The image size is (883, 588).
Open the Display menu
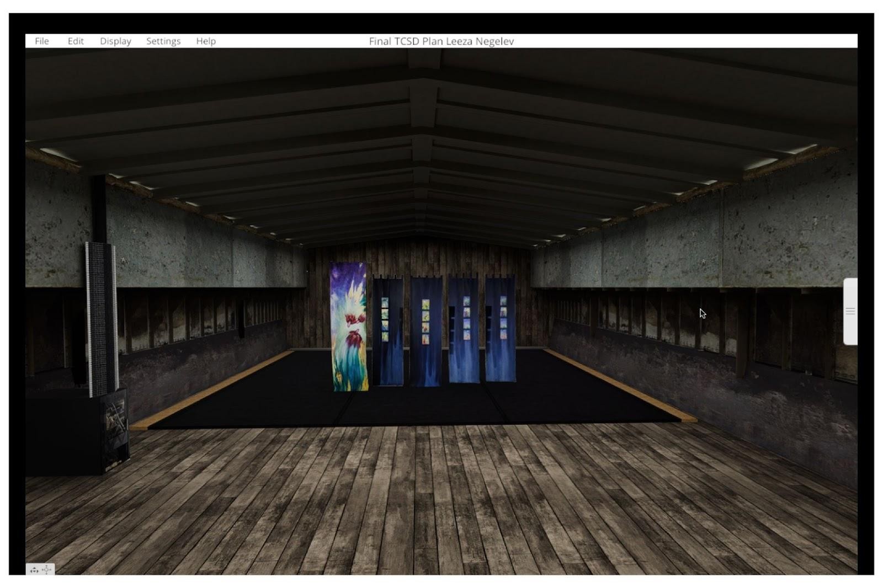point(115,41)
